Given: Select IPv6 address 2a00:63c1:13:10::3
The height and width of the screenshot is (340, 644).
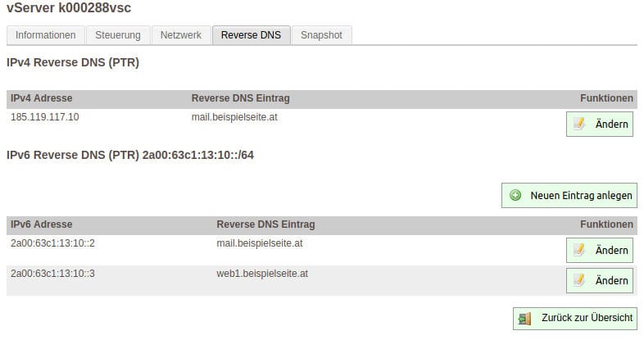Looking at the screenshot, I should (53, 273).
